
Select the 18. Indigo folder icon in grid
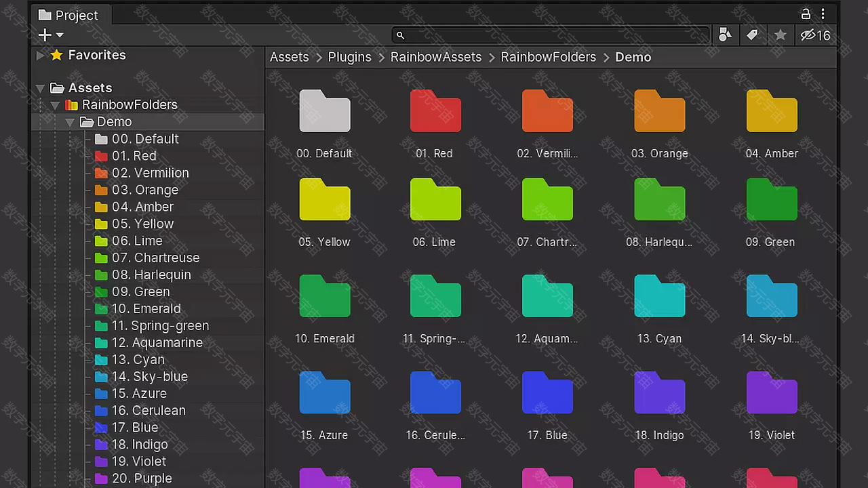(x=660, y=392)
